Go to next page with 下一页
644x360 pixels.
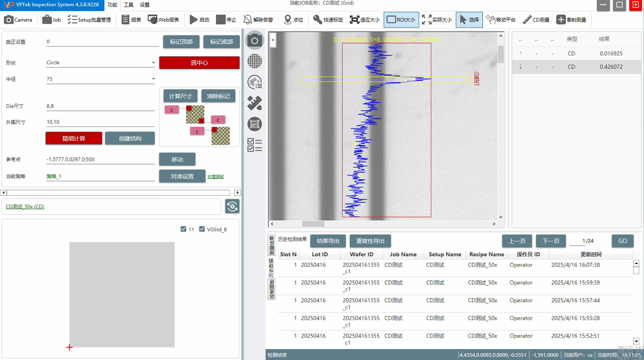coord(551,241)
